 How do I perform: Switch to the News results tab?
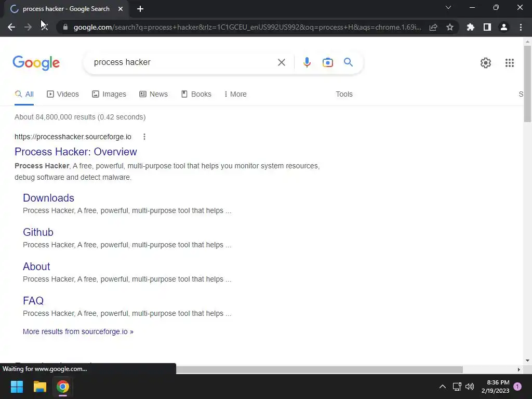point(153,95)
